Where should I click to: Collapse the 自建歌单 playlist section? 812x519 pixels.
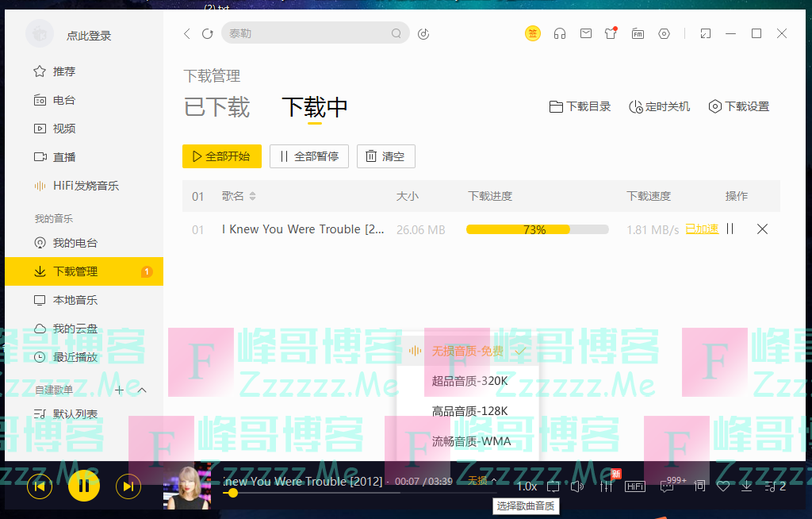[142, 390]
